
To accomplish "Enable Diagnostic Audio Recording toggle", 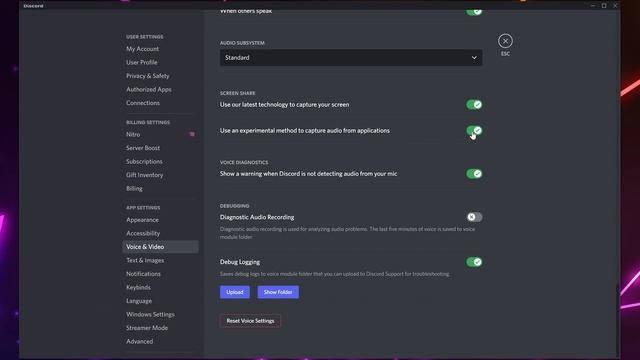I will 474,217.
